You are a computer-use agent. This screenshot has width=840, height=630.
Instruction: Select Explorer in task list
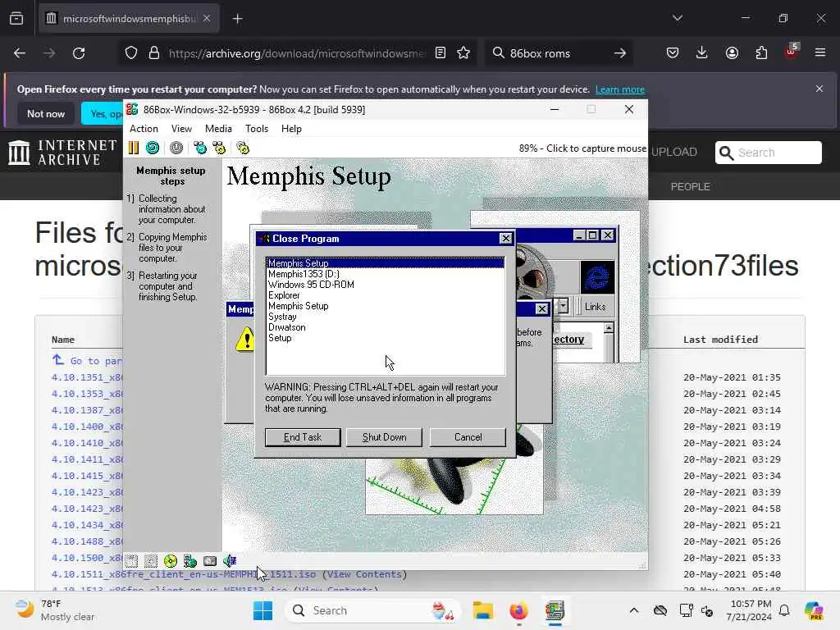pos(284,295)
